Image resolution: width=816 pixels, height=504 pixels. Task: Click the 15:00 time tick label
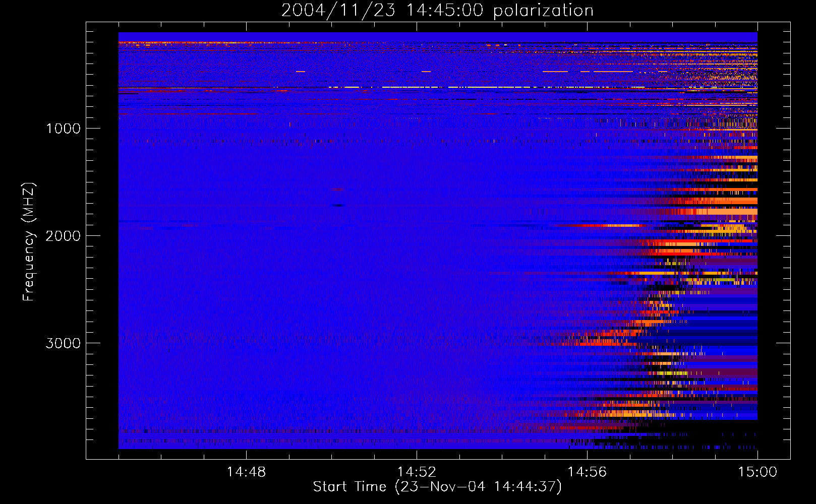[x=757, y=472]
